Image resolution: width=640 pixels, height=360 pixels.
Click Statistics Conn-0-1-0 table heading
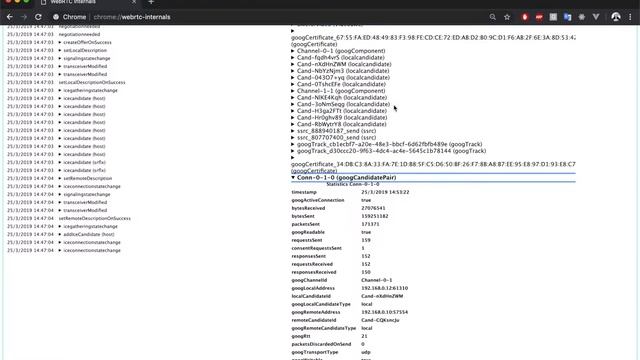tap(353, 184)
